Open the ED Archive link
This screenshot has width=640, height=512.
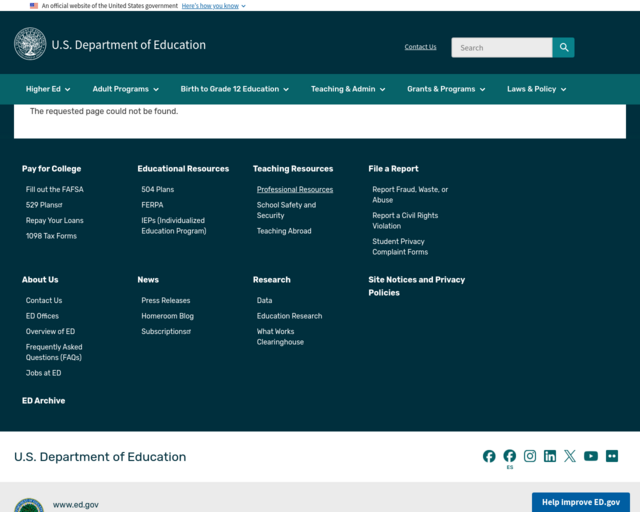(x=44, y=401)
